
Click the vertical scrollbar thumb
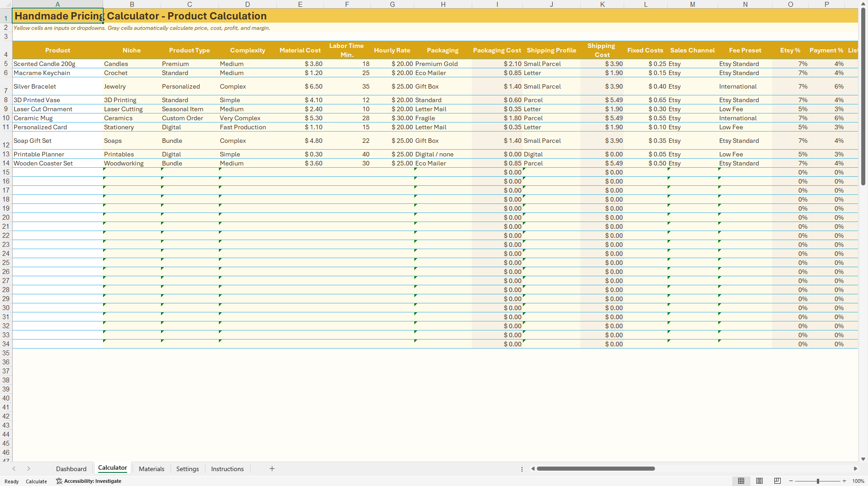tap(863, 96)
